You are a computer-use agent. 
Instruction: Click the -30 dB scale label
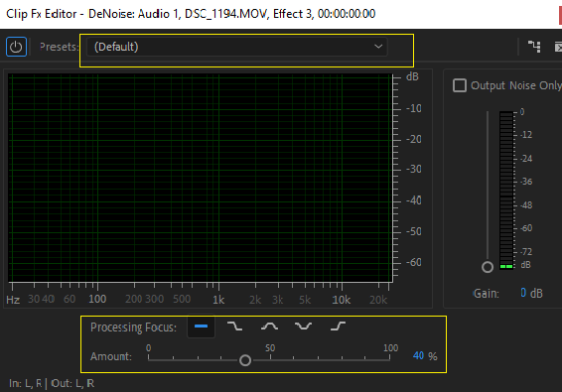414,169
